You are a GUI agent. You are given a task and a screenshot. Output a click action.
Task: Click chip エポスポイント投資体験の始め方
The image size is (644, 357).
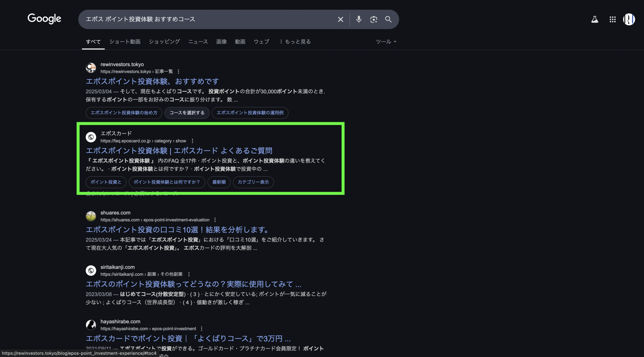pyautogui.click(x=124, y=113)
